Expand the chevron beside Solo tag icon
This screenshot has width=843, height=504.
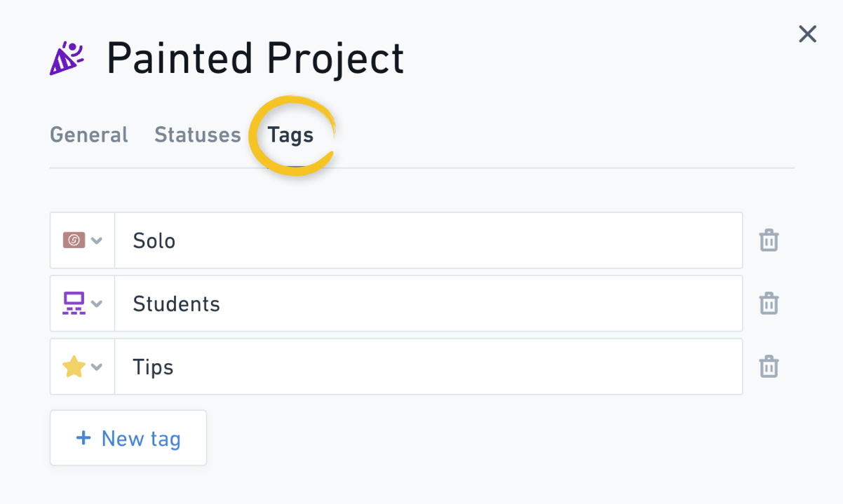point(97,241)
